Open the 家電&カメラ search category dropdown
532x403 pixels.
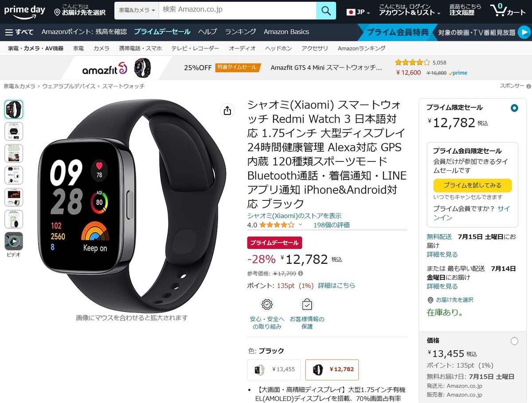pyautogui.click(x=137, y=11)
